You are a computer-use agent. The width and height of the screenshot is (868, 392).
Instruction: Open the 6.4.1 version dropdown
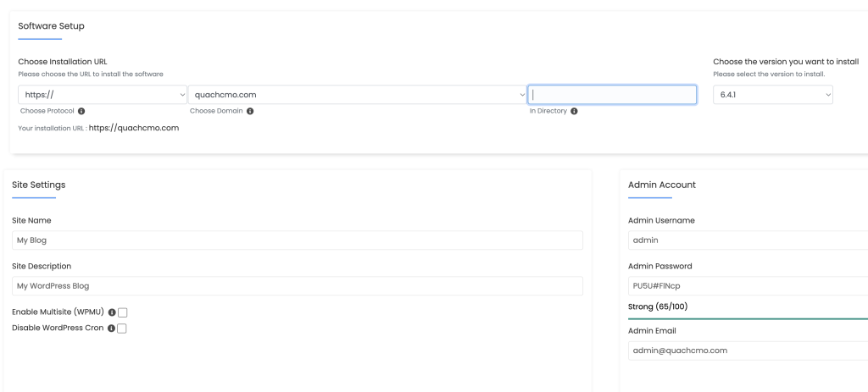tap(773, 95)
